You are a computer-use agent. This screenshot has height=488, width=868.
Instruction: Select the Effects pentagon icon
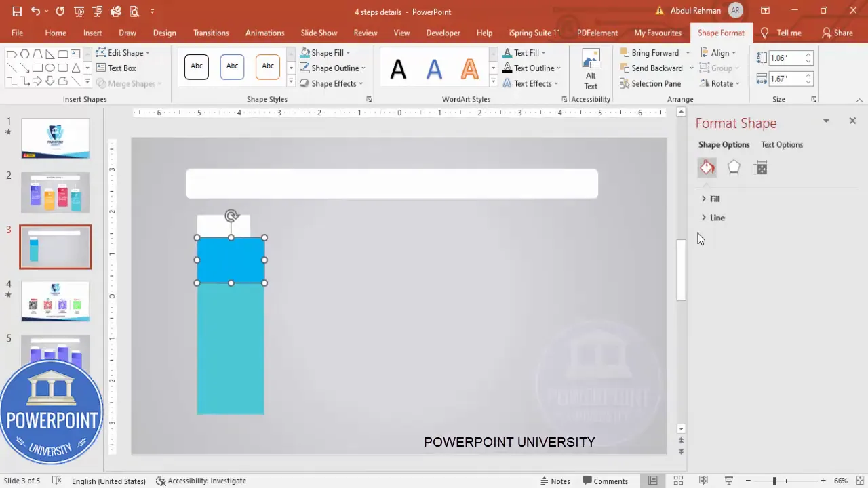click(734, 168)
